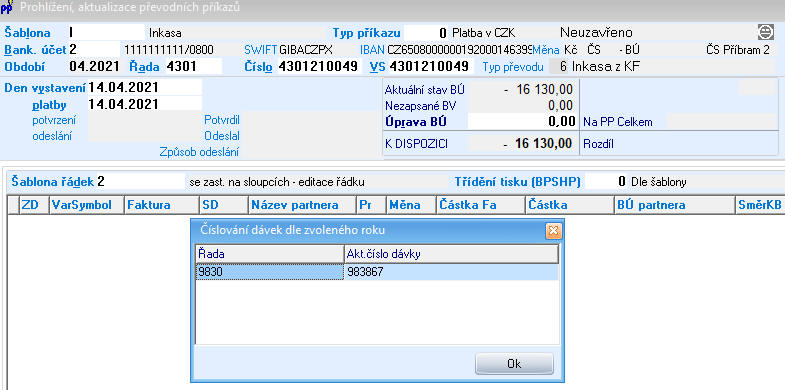Click the Potvrdil label
Image resolution: width=785 pixels, height=390 pixels.
[222, 120]
